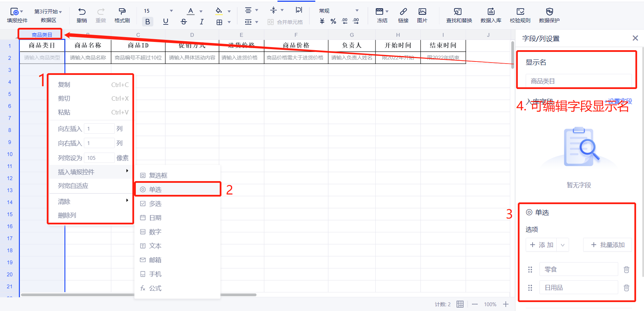Click the 批量添加 batch add button

click(x=608, y=245)
